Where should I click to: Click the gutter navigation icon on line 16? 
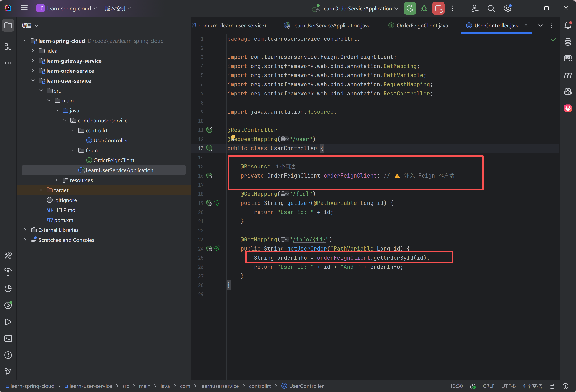pos(209,176)
